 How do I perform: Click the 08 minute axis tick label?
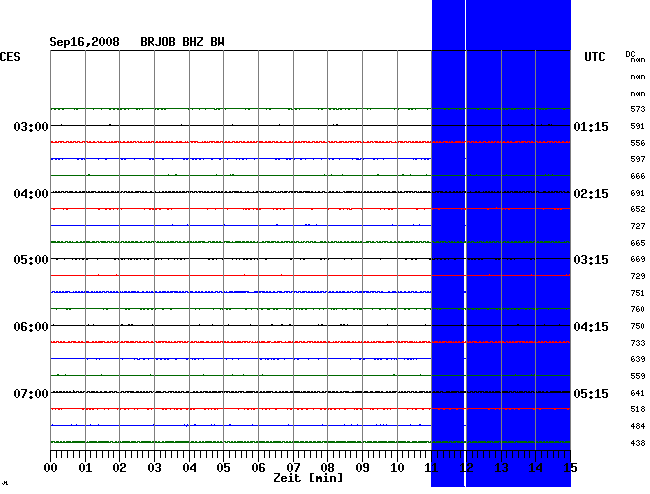(x=327, y=468)
